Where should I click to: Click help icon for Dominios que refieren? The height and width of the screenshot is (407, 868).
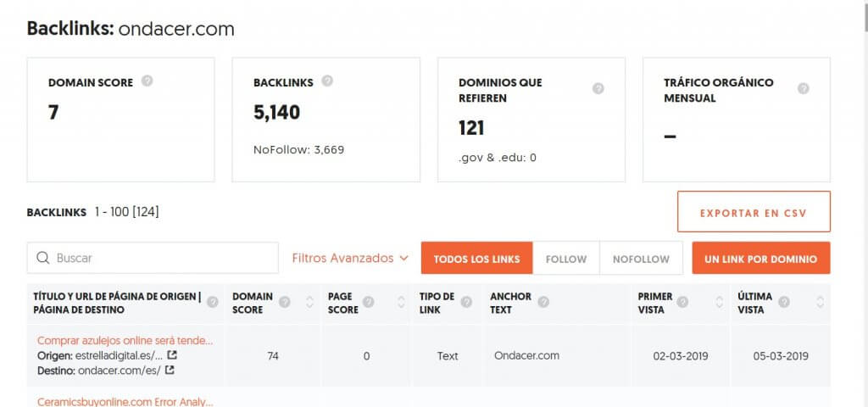point(598,89)
